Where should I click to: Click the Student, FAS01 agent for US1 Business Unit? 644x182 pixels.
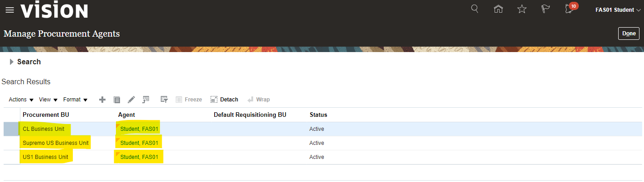pos(139,157)
